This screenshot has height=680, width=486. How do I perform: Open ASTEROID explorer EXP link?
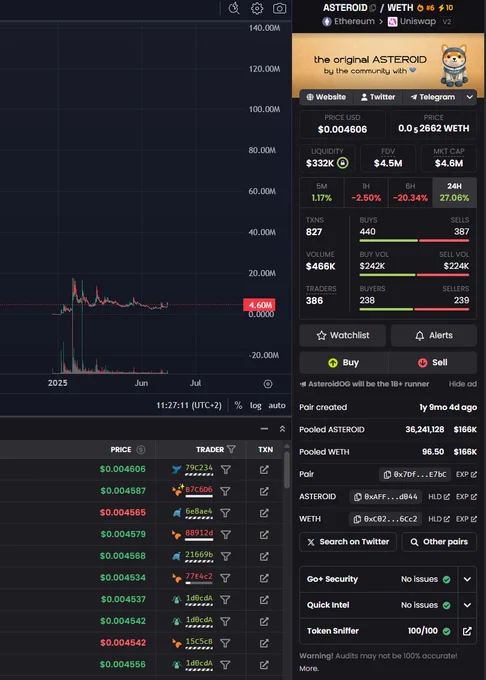(x=466, y=497)
